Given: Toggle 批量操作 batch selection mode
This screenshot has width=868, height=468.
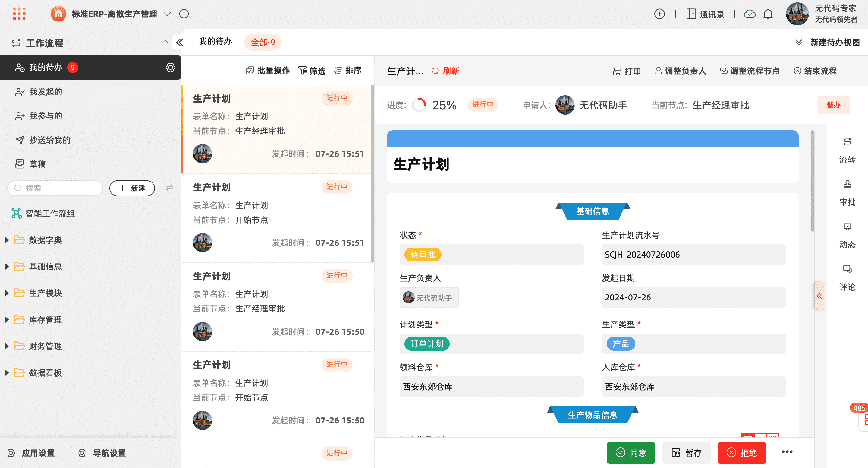Looking at the screenshot, I should [268, 71].
